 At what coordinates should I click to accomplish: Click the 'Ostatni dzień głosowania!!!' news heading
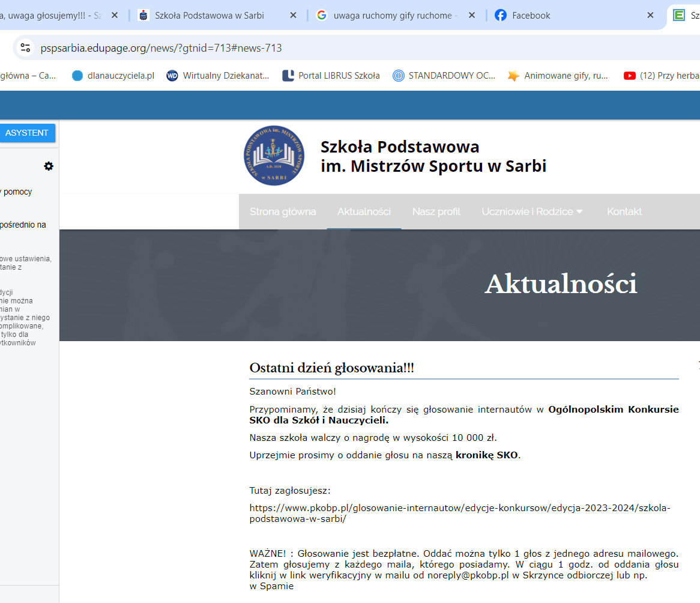331,368
